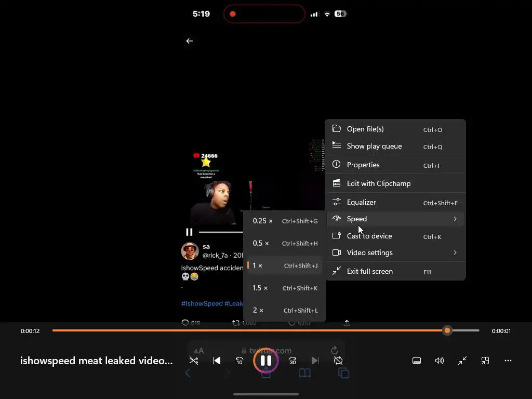Image resolution: width=532 pixels, height=399 pixels.
Task: Set playback speed to 1.5 ×
Action: click(x=285, y=288)
